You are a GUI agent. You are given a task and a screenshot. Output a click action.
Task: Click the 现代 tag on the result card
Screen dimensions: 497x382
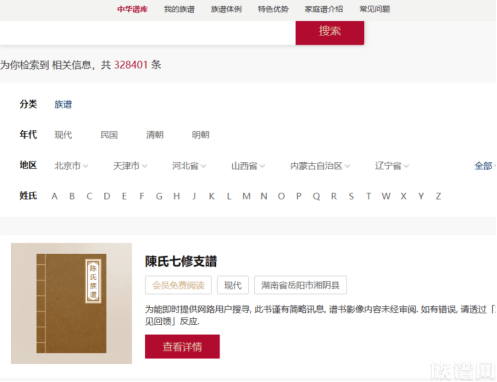pos(233,285)
